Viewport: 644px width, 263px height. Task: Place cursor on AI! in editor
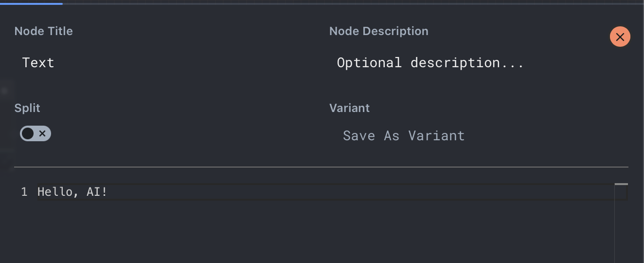(97, 192)
